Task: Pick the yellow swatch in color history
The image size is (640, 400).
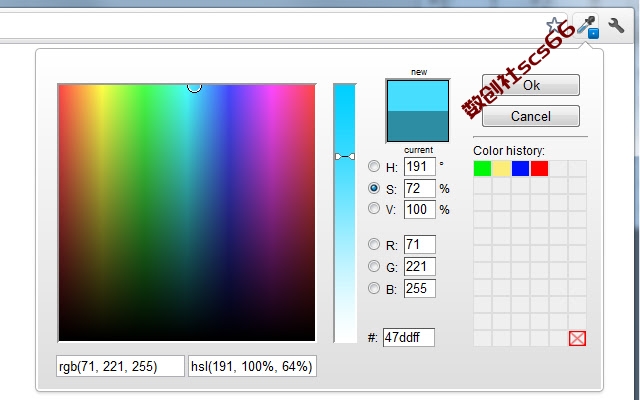Action: coord(501,168)
